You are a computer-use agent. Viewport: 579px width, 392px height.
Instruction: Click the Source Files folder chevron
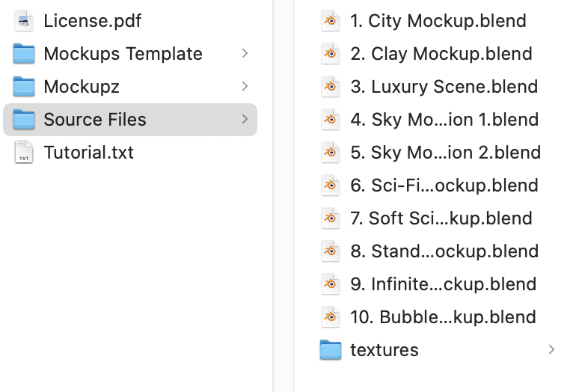(245, 120)
